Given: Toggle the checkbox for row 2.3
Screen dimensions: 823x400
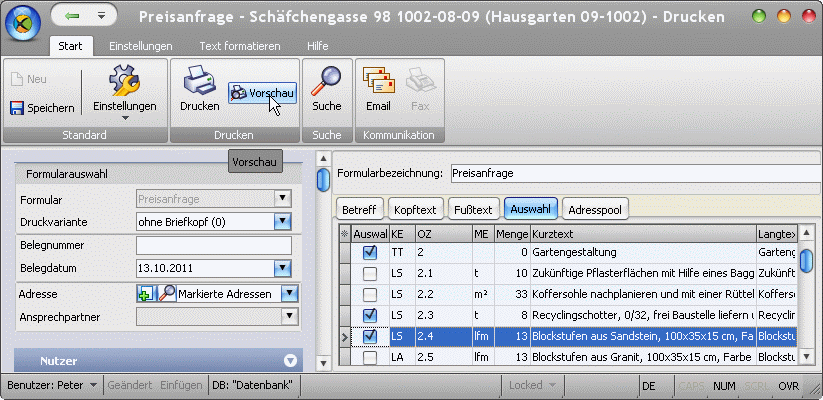Looking at the screenshot, I should [369, 315].
